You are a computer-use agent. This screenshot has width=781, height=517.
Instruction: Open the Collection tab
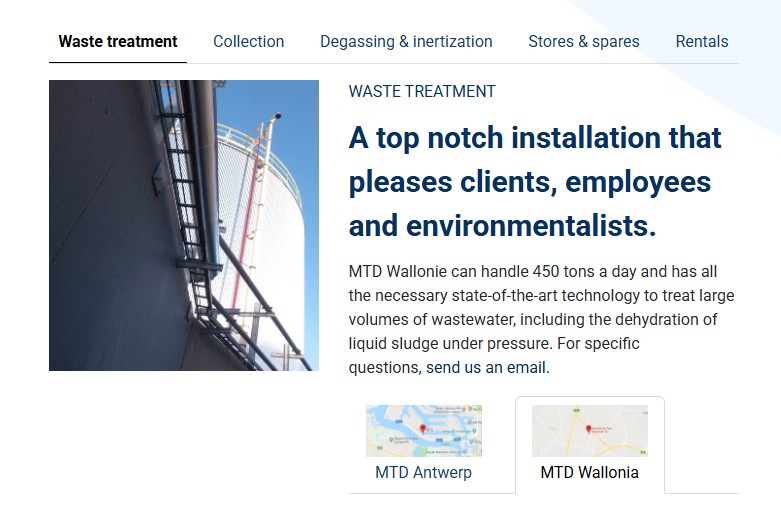click(248, 42)
